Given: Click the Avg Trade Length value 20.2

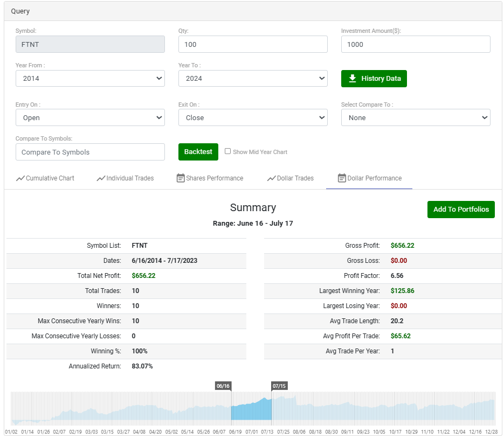Looking at the screenshot, I should point(397,321).
